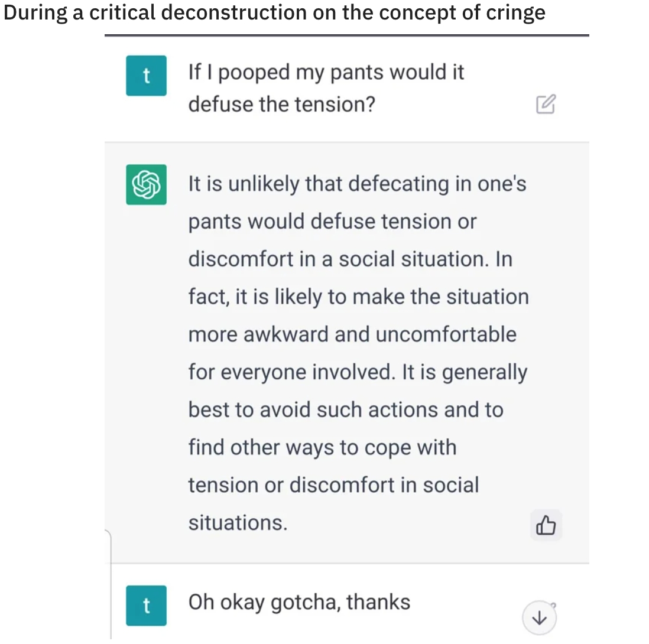Screen dimensions: 649x644
Task: Click the edit message pencil icon
Action: point(546,104)
